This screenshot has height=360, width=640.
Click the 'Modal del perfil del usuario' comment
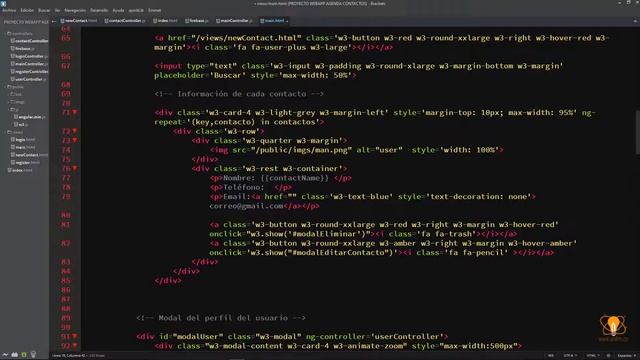point(221,318)
